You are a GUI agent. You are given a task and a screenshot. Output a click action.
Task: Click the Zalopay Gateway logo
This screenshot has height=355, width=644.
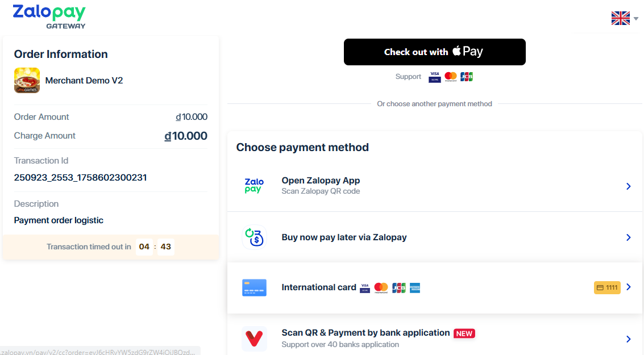tap(49, 16)
